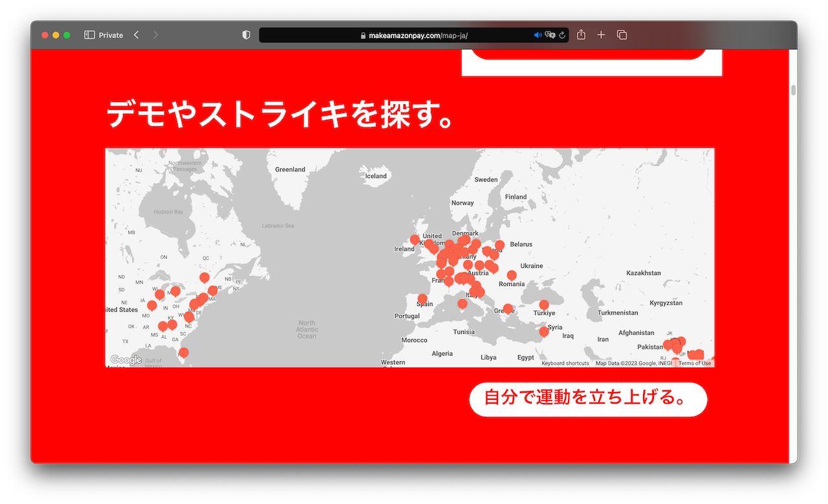Click the Private browsing label
This screenshot has width=828, height=504.
click(111, 36)
